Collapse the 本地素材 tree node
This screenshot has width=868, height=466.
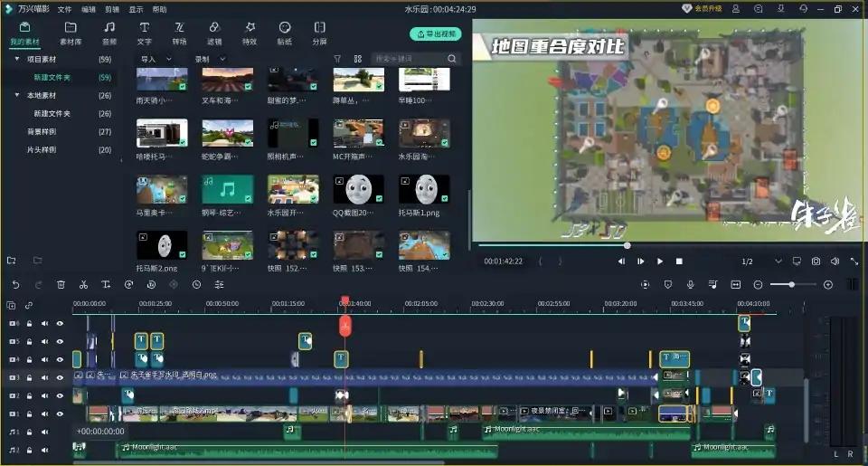pos(16,95)
